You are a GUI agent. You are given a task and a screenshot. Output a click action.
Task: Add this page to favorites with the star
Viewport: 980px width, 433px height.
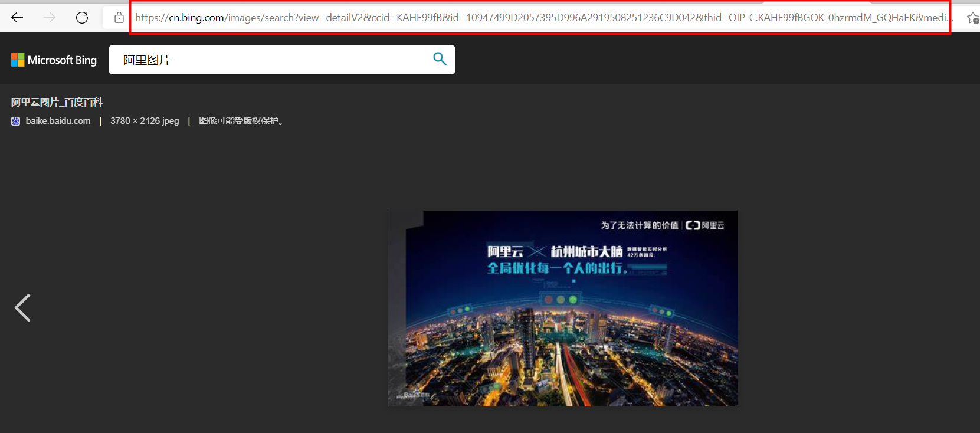click(x=972, y=18)
